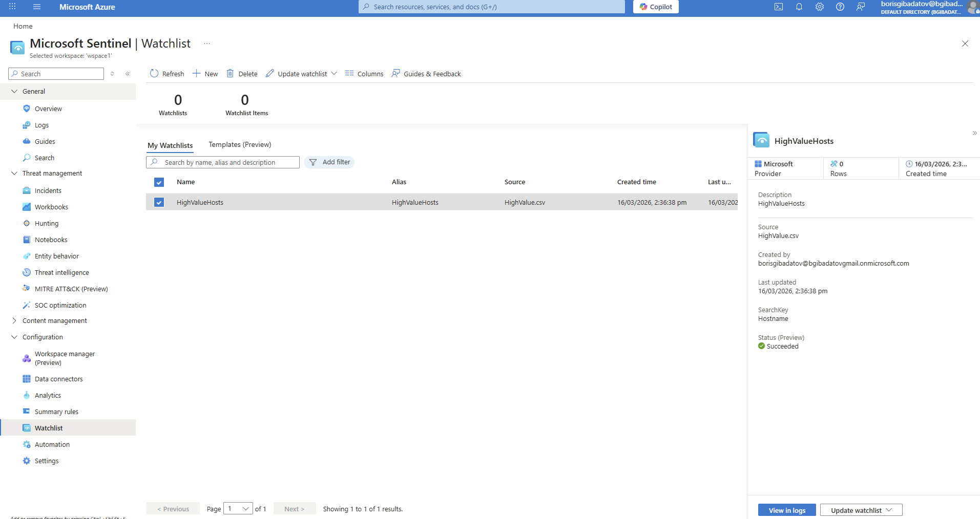Uncheck the HighValueHosts row checkbox

pyautogui.click(x=159, y=203)
